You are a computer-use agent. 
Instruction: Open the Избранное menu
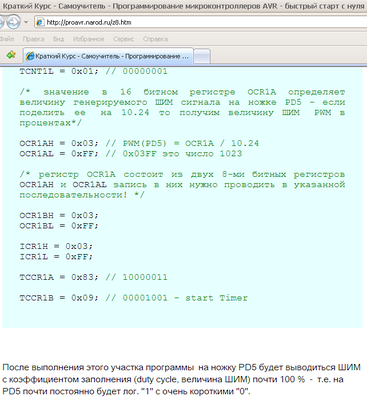click(x=88, y=39)
